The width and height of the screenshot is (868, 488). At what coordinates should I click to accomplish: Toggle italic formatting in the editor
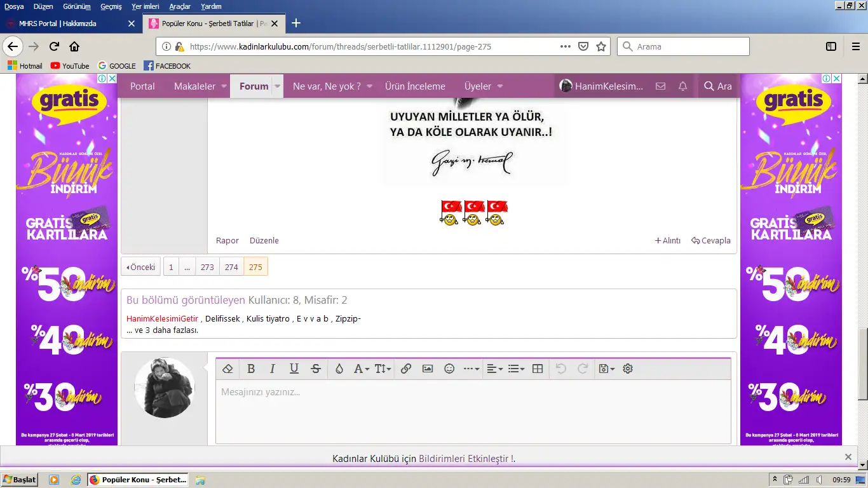pos(273,369)
